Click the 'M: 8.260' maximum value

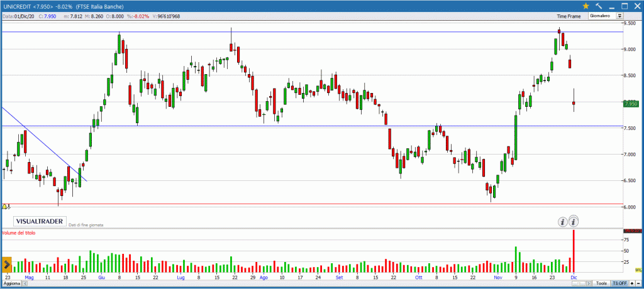pyautogui.click(x=94, y=16)
